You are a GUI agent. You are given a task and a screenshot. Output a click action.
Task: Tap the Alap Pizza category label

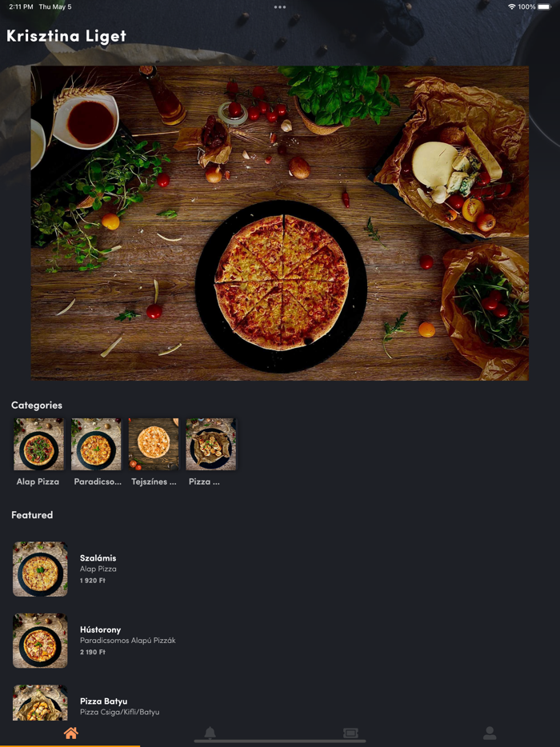tap(38, 481)
